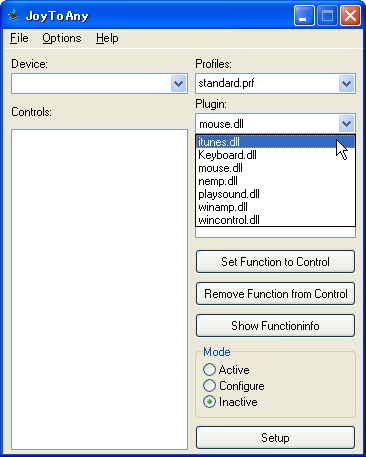This screenshot has height=457, width=366.
Task: Close the JoyToAny window
Action: point(350,16)
